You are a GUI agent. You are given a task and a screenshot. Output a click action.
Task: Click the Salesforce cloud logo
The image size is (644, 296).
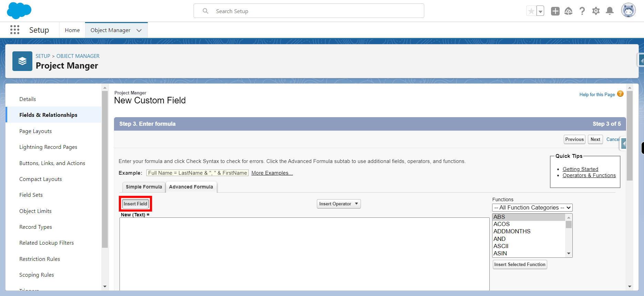19,10
